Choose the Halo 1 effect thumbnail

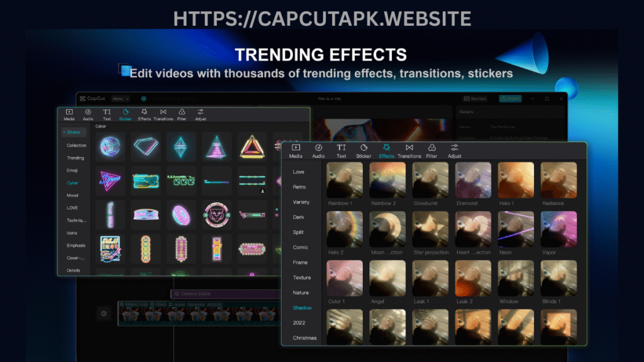(x=516, y=180)
